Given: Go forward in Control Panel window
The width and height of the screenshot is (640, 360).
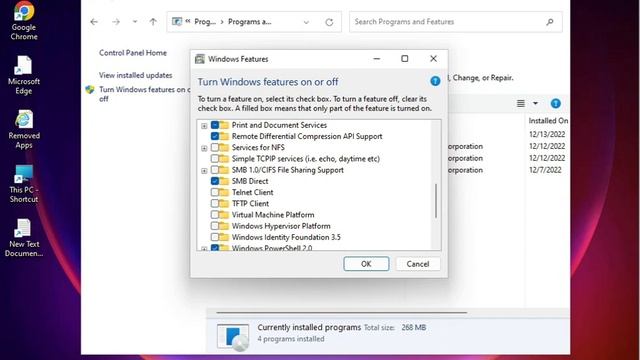Looking at the screenshot, I should point(116,22).
